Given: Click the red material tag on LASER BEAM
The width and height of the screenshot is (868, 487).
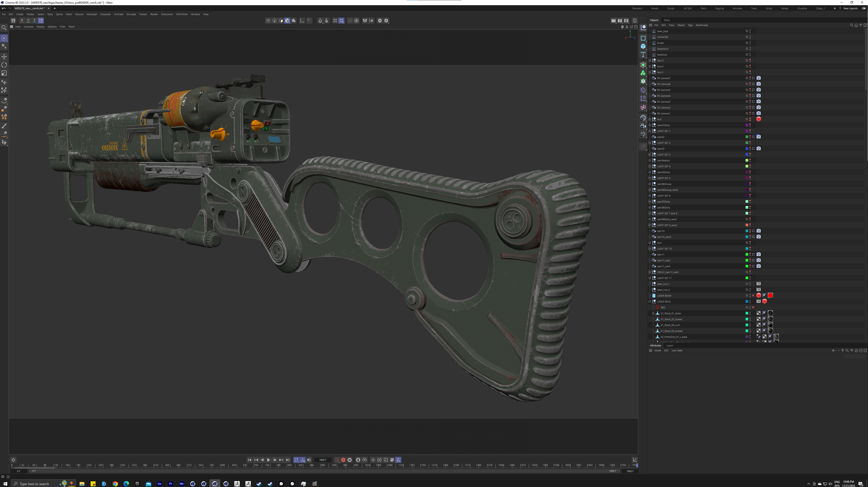Looking at the screenshot, I should (x=770, y=295).
